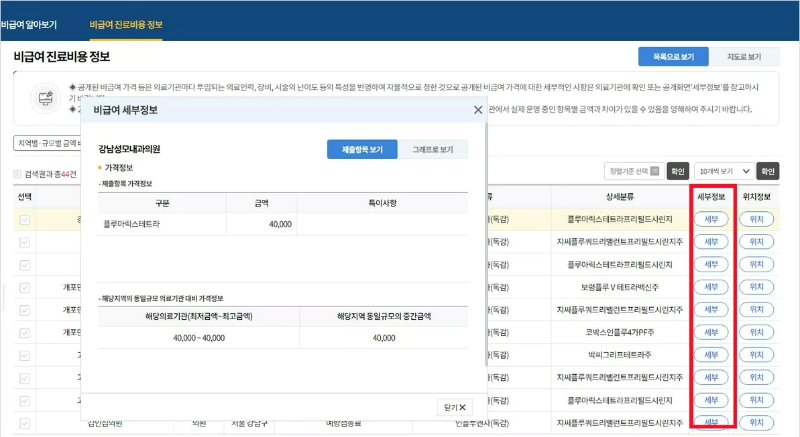Click the 선택 column header
800x437 pixels.
pos(24,197)
